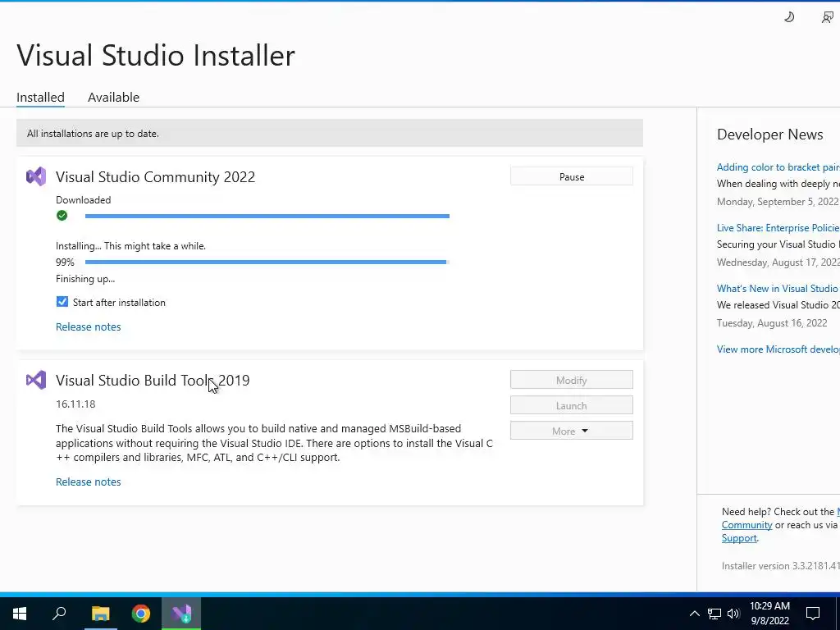Click the Visual Studio Build Tools 2019 logo
The height and width of the screenshot is (630, 840).
36,380
